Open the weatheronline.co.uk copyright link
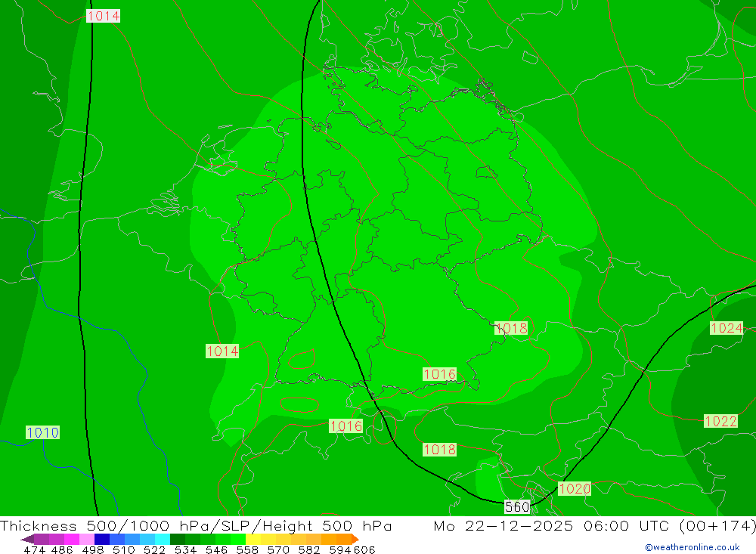Screen dimensions: 756x554 click(692, 547)
